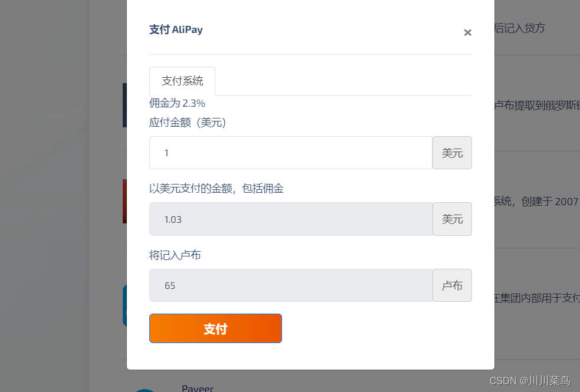Click the red payment system logo behind the dialog
Viewport: 580px width, 392px height.
click(123, 201)
